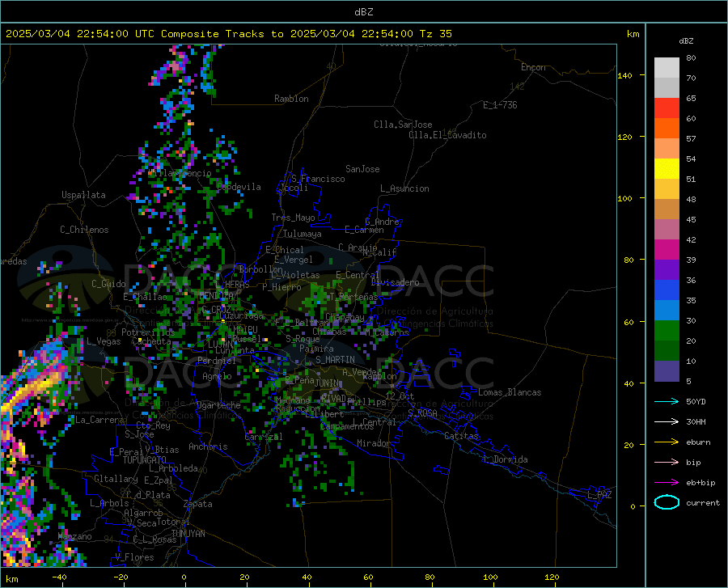
Task: Click the 140 tick on vertical km axis
Action: point(624,75)
